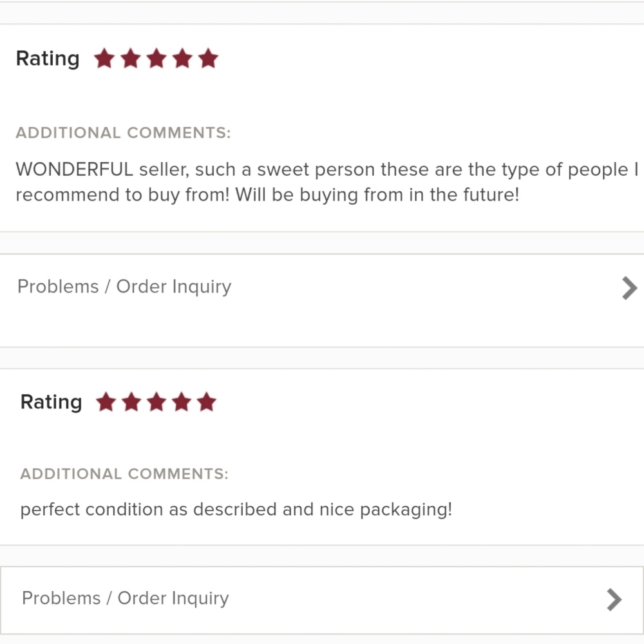Adjust the top five-star rating control
This screenshot has width=644, height=644.
click(x=156, y=58)
